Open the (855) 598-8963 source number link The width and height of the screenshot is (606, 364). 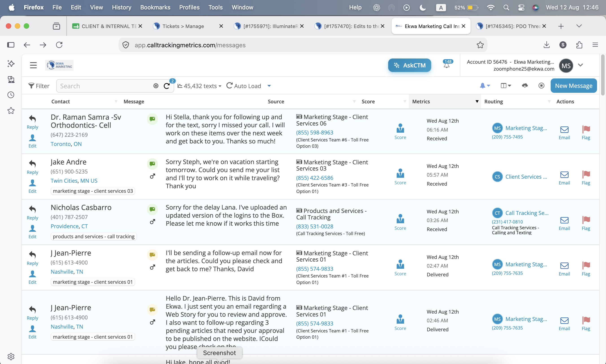(315, 132)
